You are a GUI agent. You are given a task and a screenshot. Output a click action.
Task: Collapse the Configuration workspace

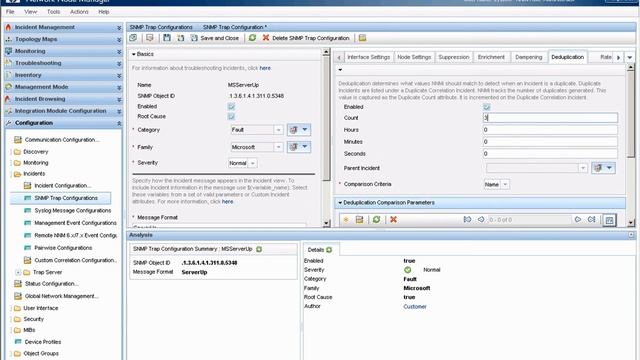[x=119, y=123]
